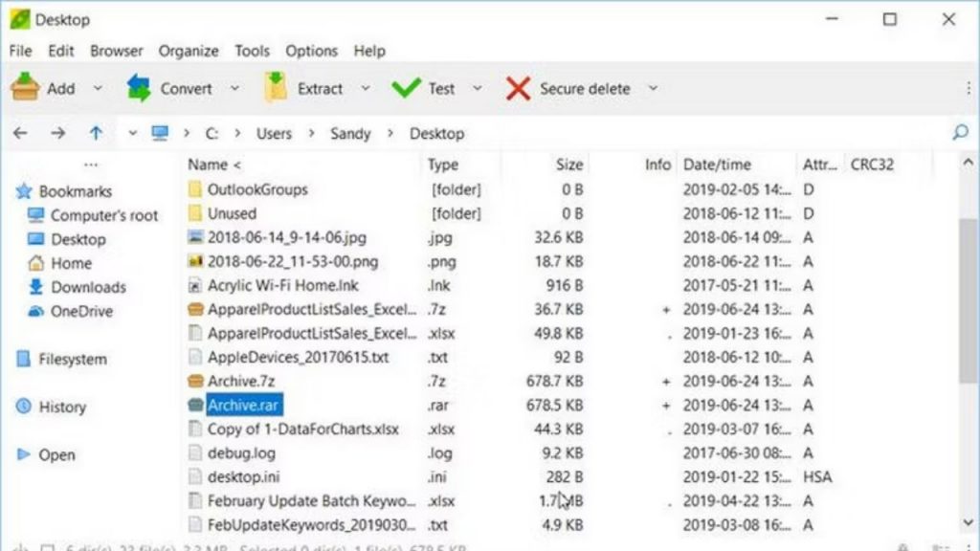Open dropdown next to Secure delete
980x551 pixels.
coord(653,88)
